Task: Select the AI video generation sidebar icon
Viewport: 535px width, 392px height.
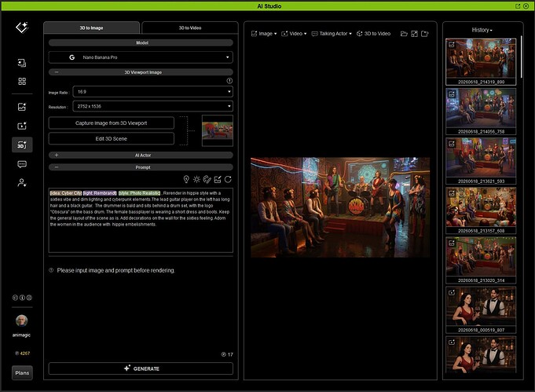Action: click(22, 126)
